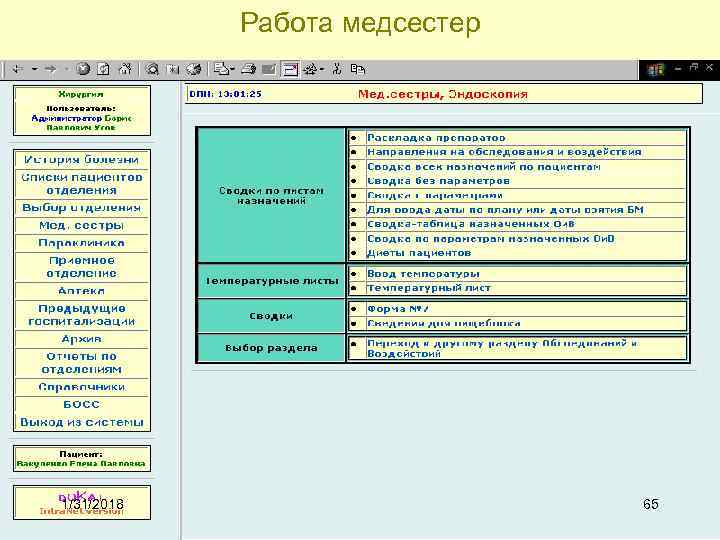Click the browser Back arrow button
This screenshot has height=540, width=720.
(18, 69)
